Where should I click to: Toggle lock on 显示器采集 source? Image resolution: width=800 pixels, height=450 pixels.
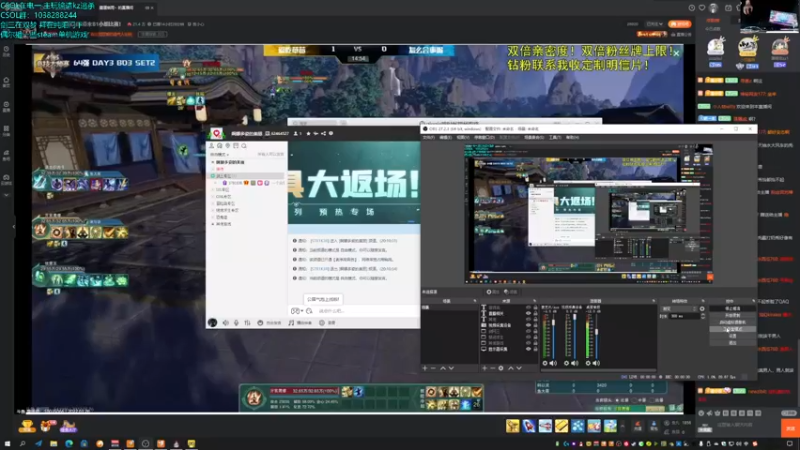pyautogui.click(x=535, y=349)
